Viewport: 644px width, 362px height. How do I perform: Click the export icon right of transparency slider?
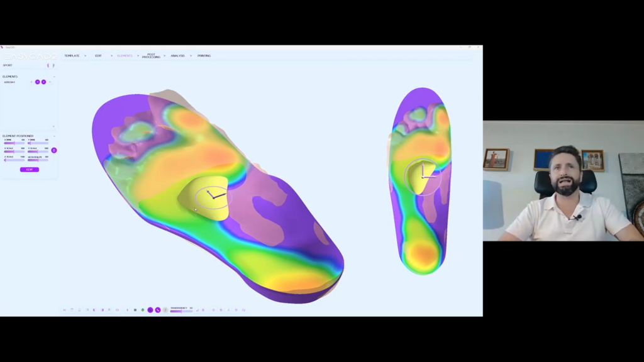197,309
